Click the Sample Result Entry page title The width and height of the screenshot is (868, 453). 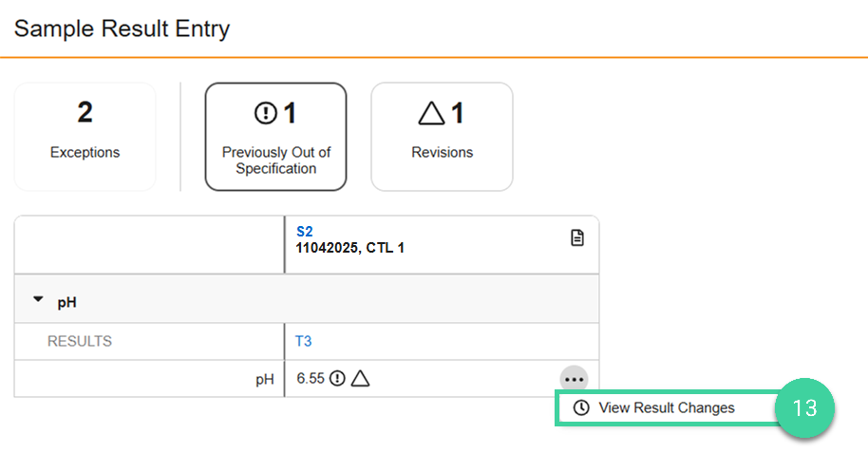[x=122, y=28]
